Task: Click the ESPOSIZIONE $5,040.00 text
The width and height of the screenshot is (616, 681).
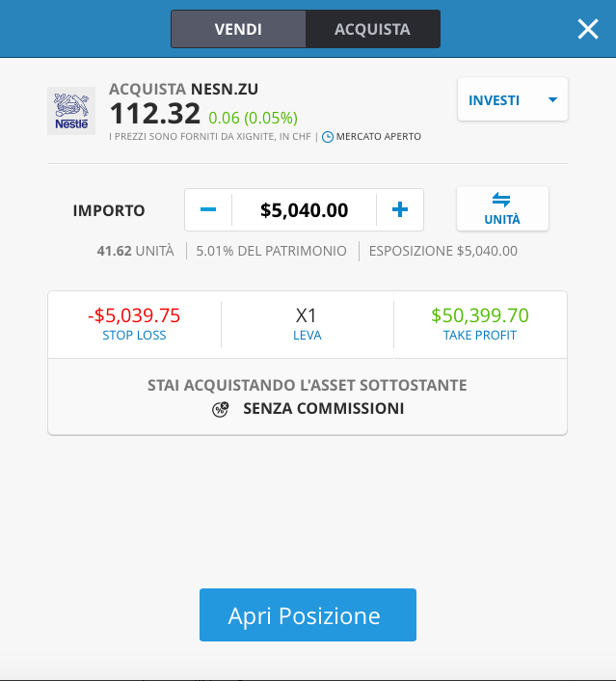Action: click(443, 251)
